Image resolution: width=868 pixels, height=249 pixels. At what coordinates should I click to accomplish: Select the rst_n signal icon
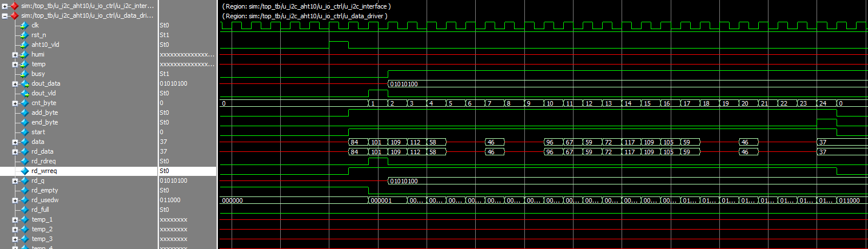tap(24, 35)
